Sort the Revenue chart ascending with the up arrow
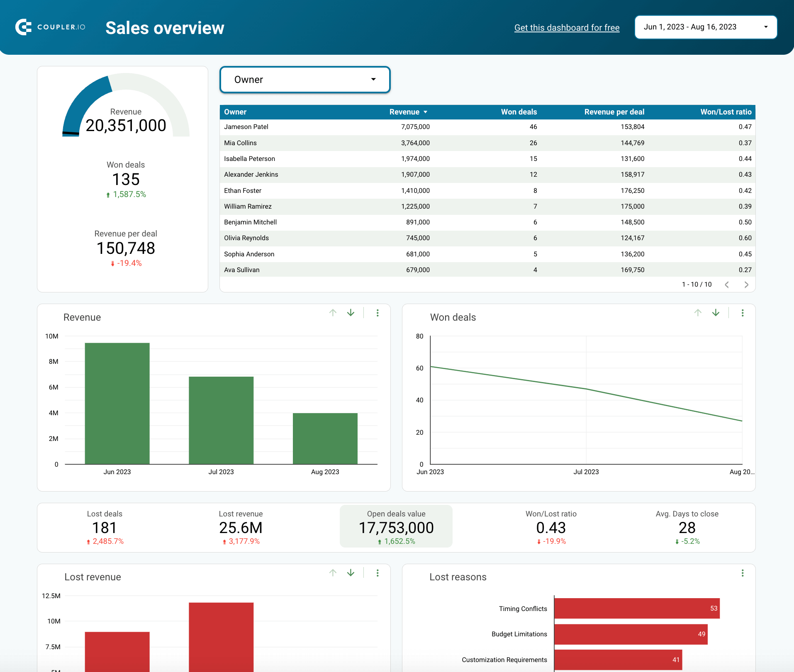Viewport: 794px width, 672px height. click(x=332, y=313)
